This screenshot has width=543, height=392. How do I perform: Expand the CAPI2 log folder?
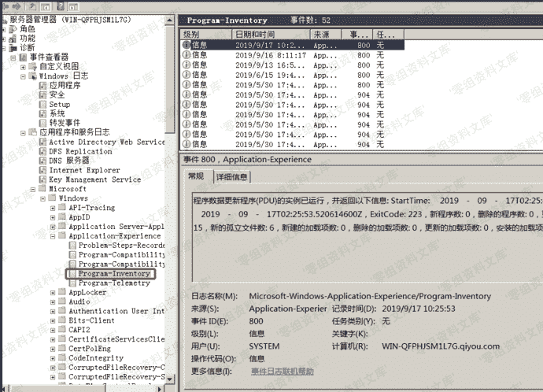52,331
